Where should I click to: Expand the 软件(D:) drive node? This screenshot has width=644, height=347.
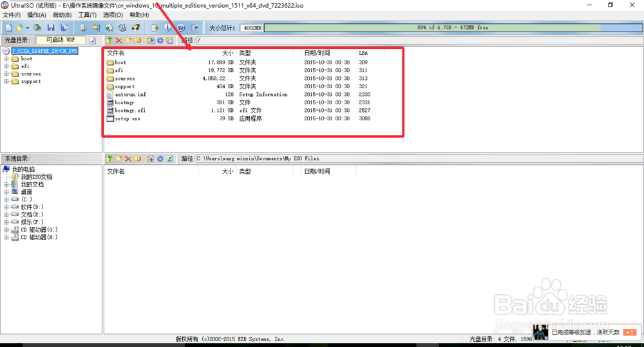pos(6,207)
